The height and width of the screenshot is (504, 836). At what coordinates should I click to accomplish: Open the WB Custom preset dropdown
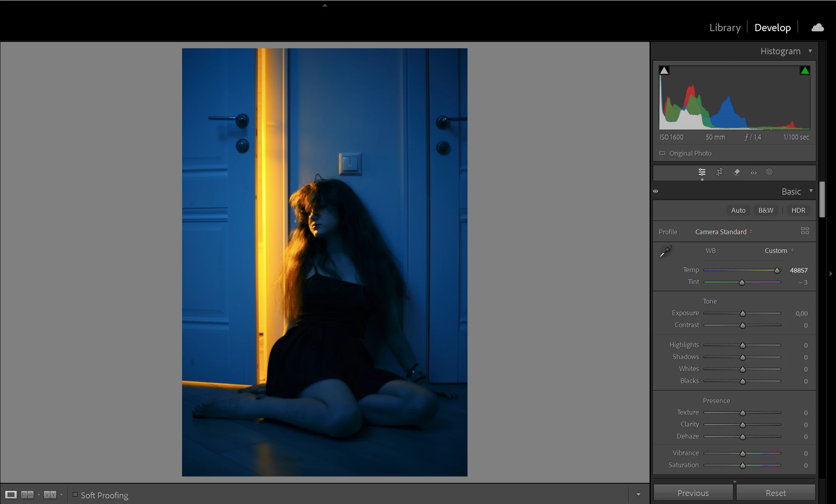click(x=779, y=251)
